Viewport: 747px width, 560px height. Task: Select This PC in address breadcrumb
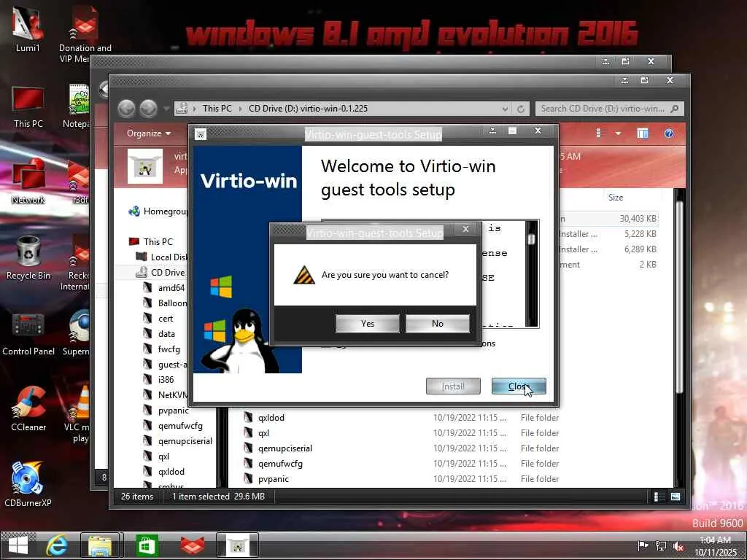pyautogui.click(x=217, y=109)
